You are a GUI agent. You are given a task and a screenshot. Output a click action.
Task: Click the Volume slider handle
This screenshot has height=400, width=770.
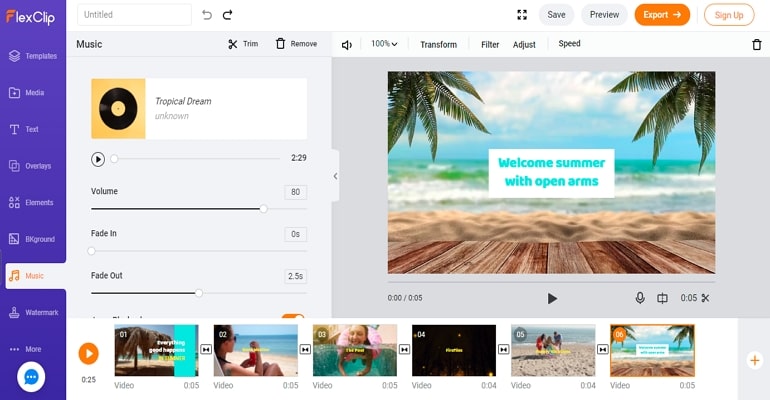(264, 209)
